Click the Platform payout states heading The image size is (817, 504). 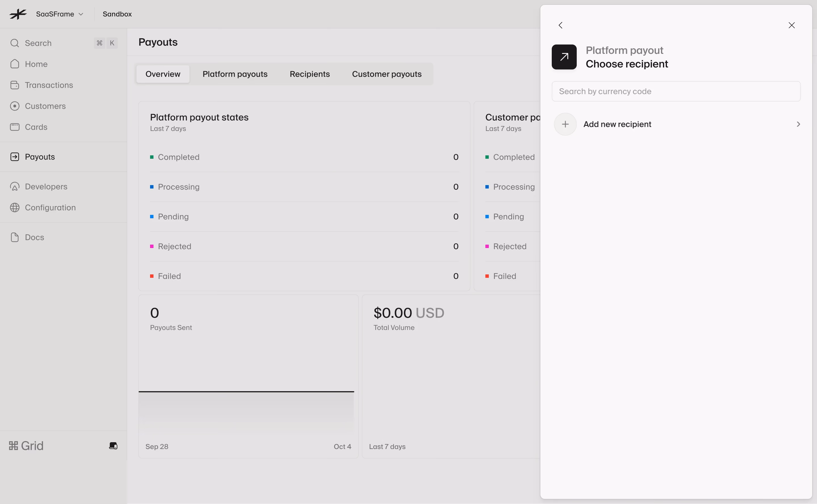[199, 117]
